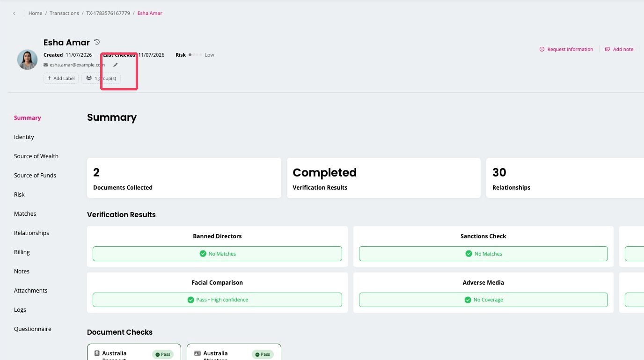The image size is (644, 360).
Task: Open the Billing section
Action: click(x=22, y=252)
